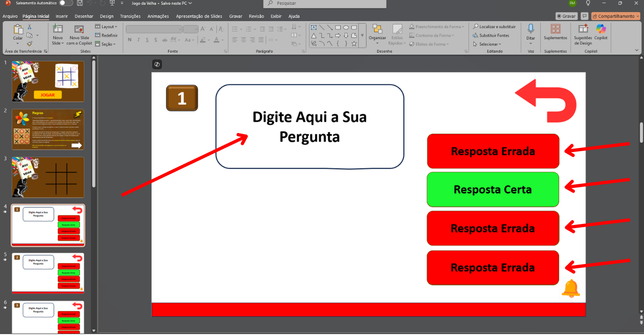Click the Redefinir button
644x335 pixels.
tap(107, 35)
